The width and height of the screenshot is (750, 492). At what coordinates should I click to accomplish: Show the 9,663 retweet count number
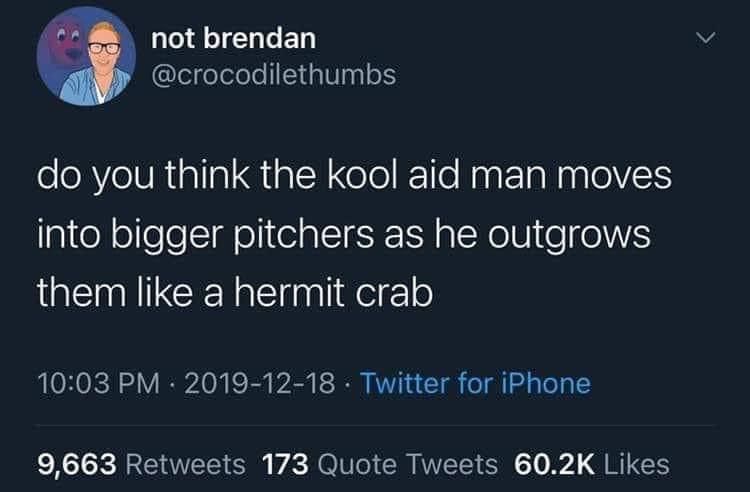click(77, 465)
